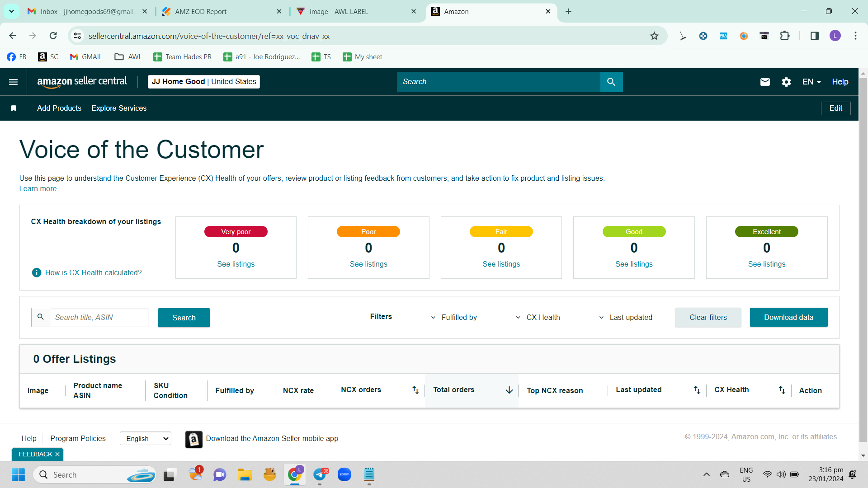Switch to the AMZ EOD Report tab
This screenshot has width=868, height=488.
222,12
